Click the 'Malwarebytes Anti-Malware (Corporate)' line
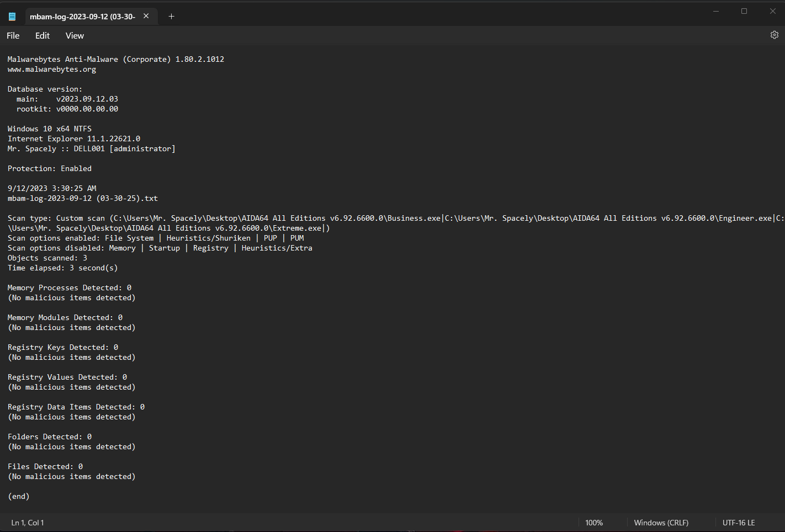Screen dimensions: 785x532 point(116,59)
